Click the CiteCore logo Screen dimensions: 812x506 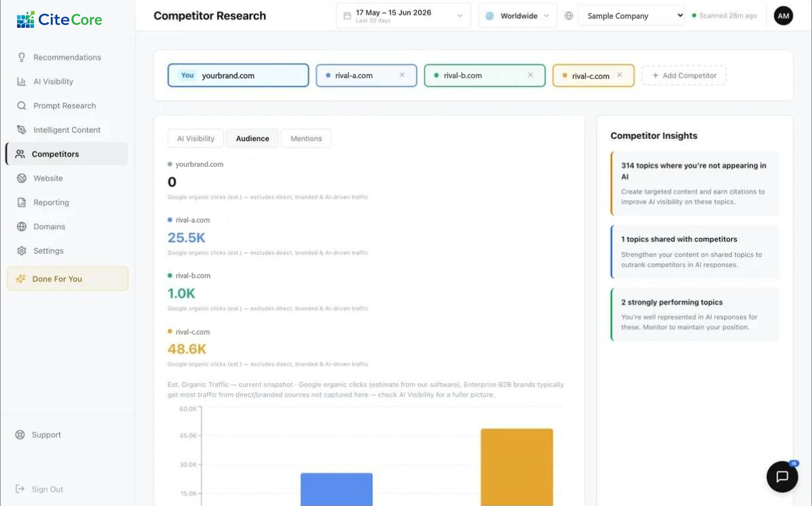(59, 20)
